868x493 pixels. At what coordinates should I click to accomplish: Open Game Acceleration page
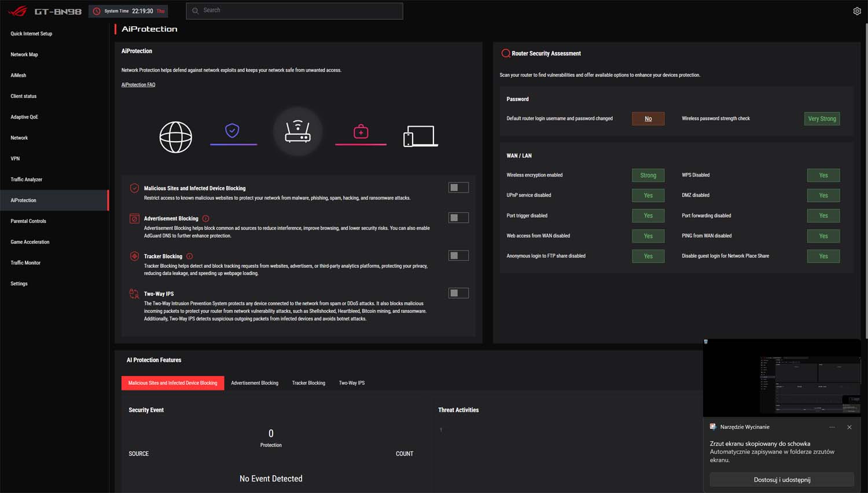click(x=54, y=242)
